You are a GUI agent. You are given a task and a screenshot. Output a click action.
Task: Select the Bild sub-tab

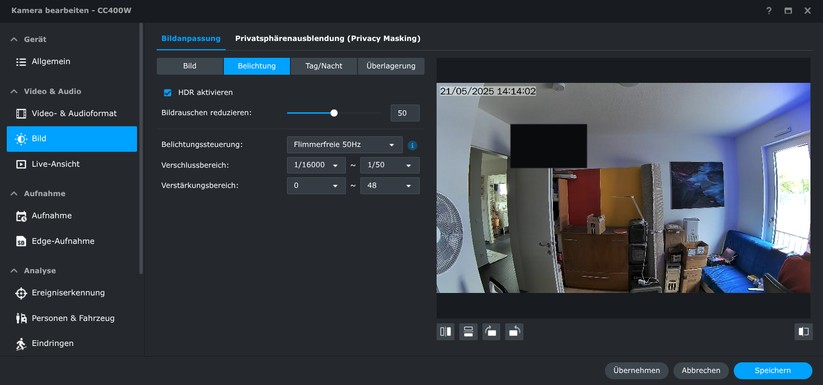click(189, 66)
